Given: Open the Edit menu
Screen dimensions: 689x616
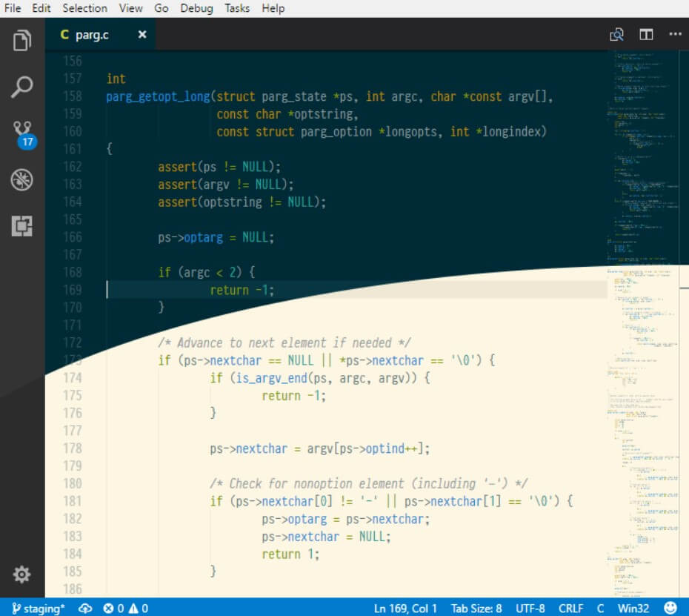Looking at the screenshot, I should (x=41, y=8).
